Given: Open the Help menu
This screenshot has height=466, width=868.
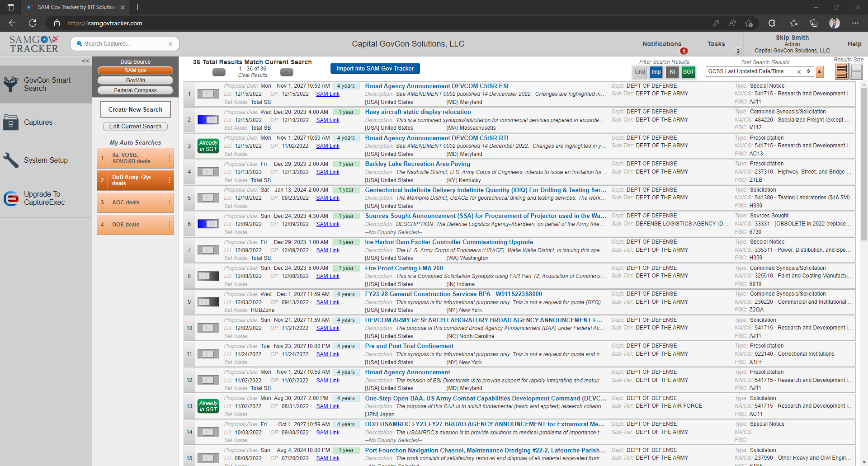Looking at the screenshot, I should 854,44.
